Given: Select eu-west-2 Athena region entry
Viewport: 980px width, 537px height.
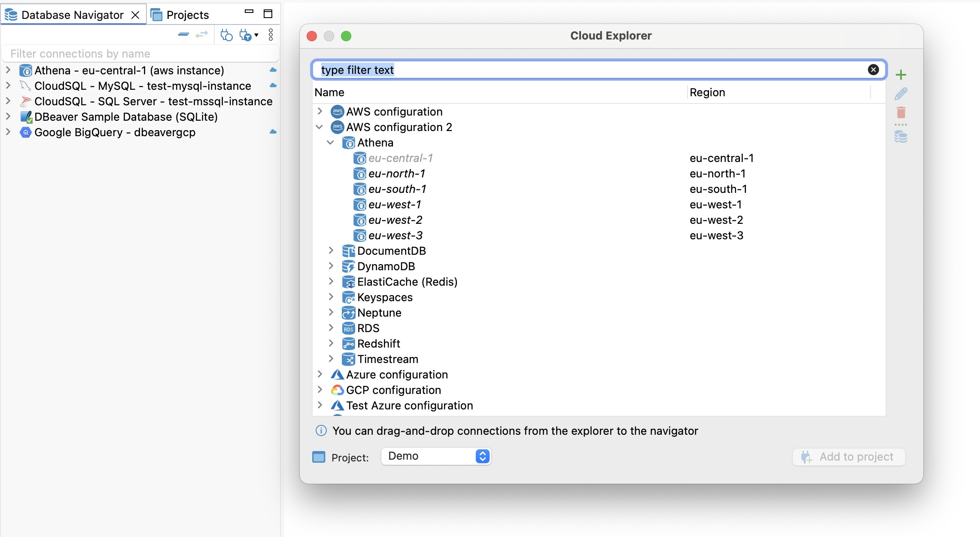Looking at the screenshot, I should click(x=395, y=220).
